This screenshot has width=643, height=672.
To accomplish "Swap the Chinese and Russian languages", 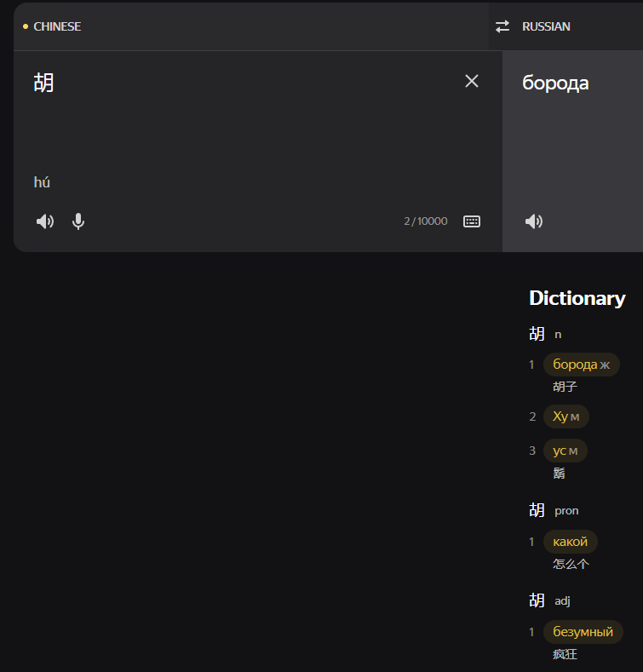I will pos(502,26).
